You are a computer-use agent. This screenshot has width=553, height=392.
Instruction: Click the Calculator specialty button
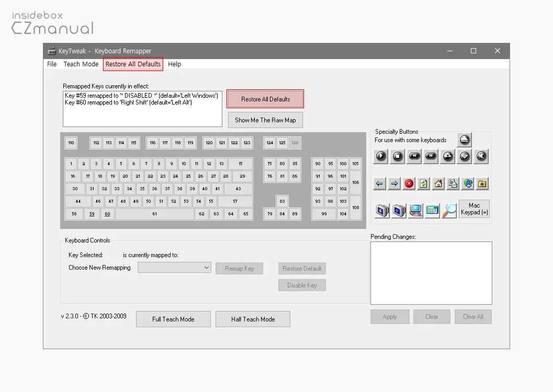coord(432,210)
